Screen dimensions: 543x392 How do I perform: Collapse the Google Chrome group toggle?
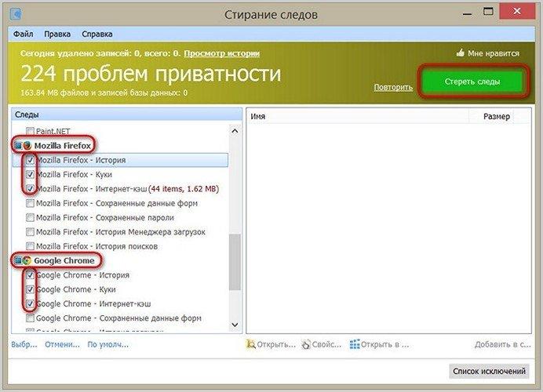point(18,260)
